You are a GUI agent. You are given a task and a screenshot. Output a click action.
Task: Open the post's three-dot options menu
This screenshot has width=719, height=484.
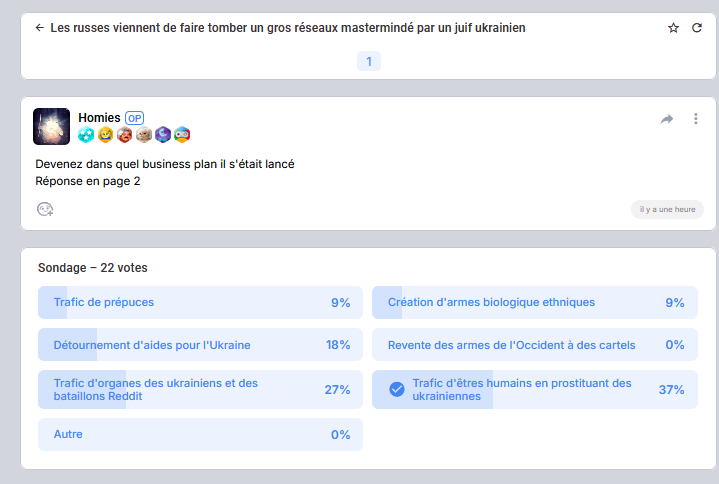(x=696, y=119)
